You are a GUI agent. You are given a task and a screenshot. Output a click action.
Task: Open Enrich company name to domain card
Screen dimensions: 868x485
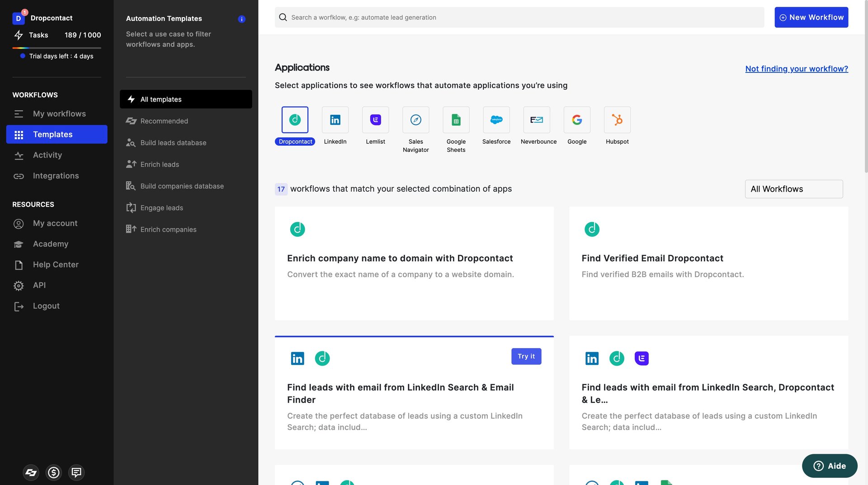coord(414,264)
